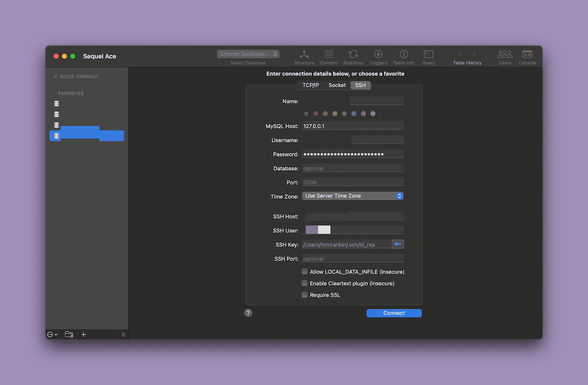This screenshot has width=588, height=385.
Task: Open the Structure view in toolbar
Action: coord(304,57)
